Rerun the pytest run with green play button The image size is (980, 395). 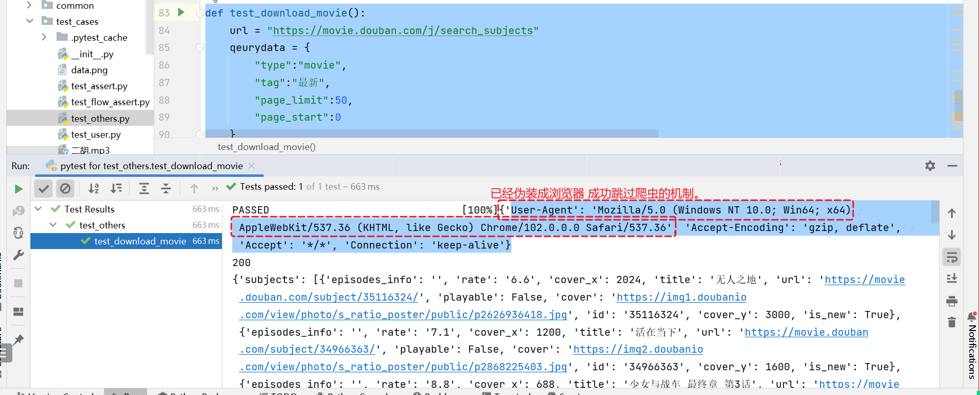19,189
